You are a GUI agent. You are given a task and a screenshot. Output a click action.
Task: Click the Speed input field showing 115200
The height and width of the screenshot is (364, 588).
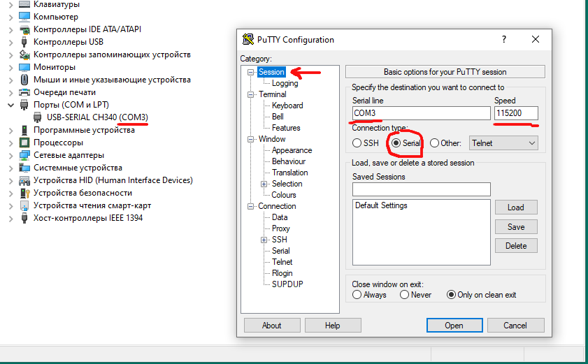click(x=516, y=113)
